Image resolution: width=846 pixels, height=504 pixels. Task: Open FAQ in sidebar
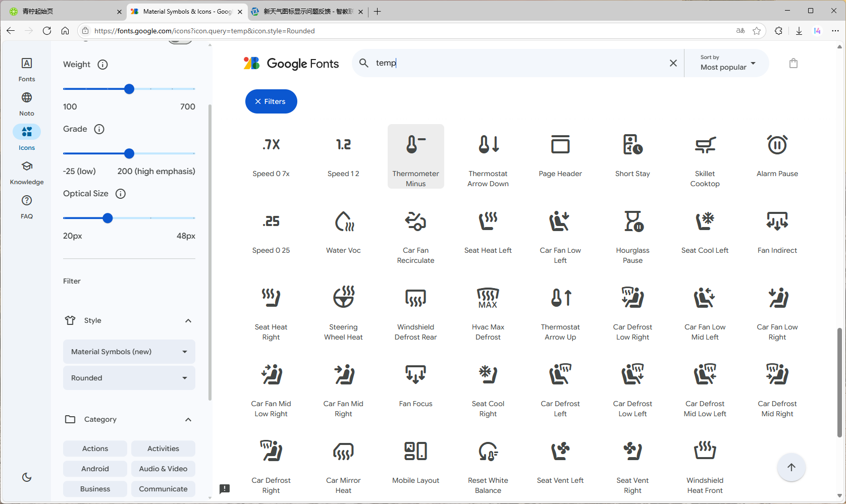click(27, 206)
